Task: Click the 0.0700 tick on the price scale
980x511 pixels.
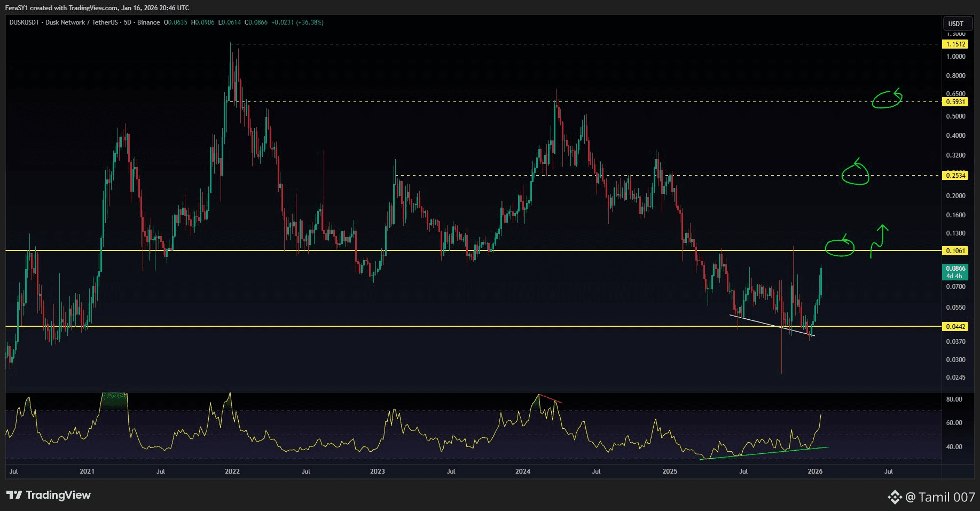Action: 955,287
